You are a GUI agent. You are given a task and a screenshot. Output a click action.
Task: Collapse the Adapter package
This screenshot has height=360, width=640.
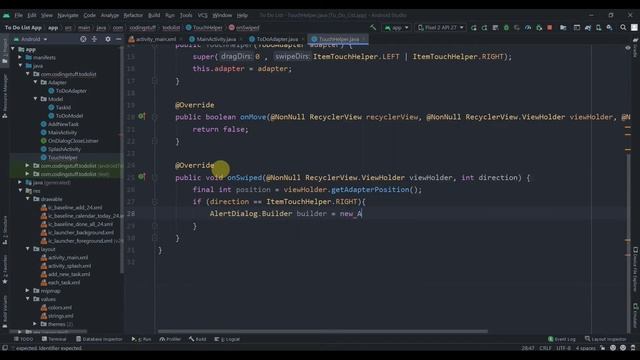pos(35,82)
